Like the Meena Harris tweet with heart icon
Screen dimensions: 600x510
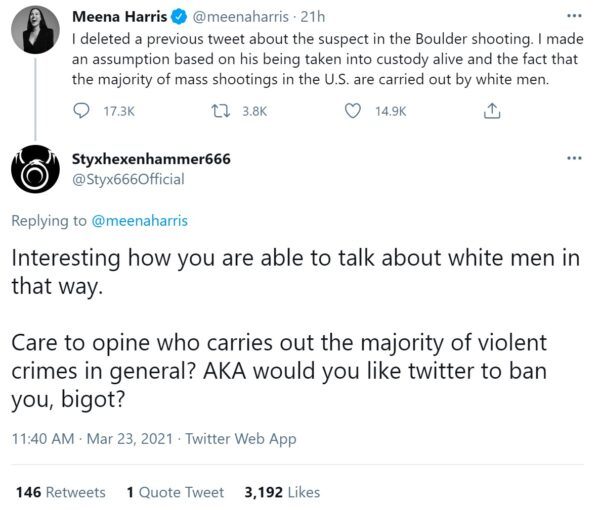pos(352,112)
